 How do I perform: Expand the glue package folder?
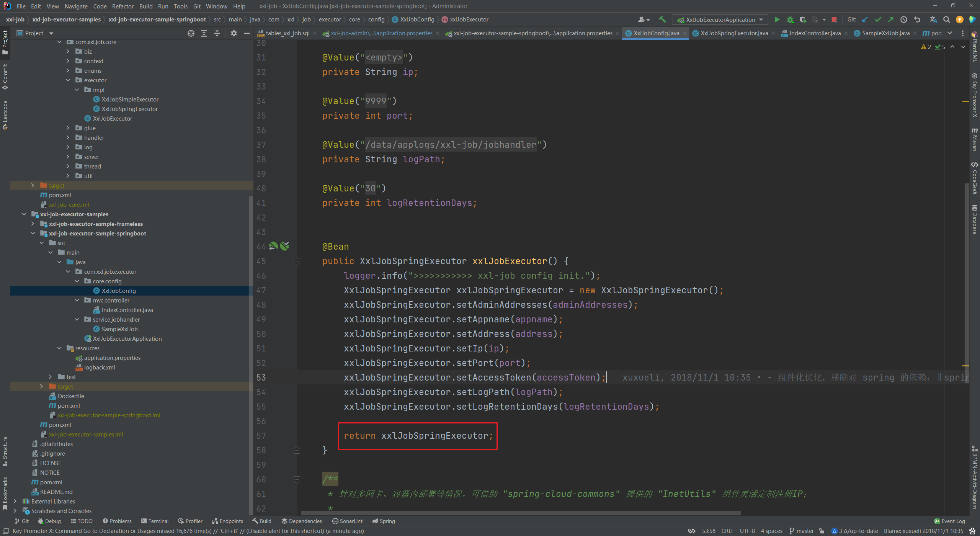pyautogui.click(x=68, y=128)
